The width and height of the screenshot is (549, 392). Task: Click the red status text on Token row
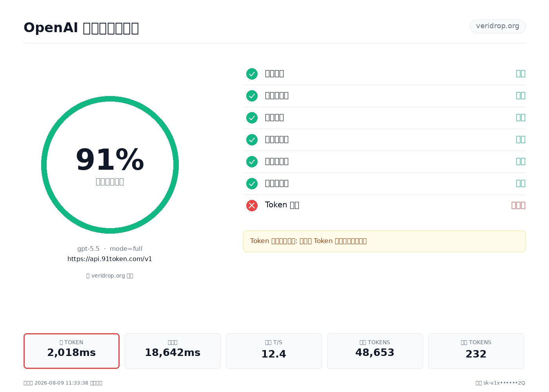pos(518,205)
